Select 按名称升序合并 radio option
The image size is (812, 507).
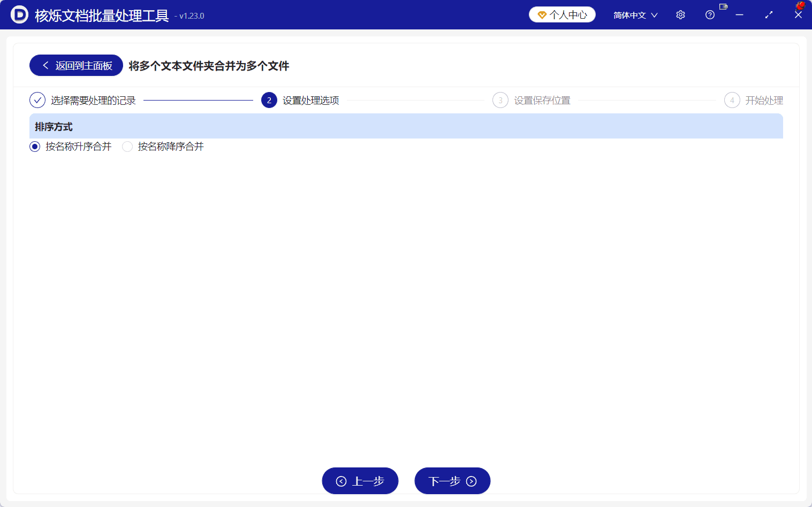click(x=71, y=147)
